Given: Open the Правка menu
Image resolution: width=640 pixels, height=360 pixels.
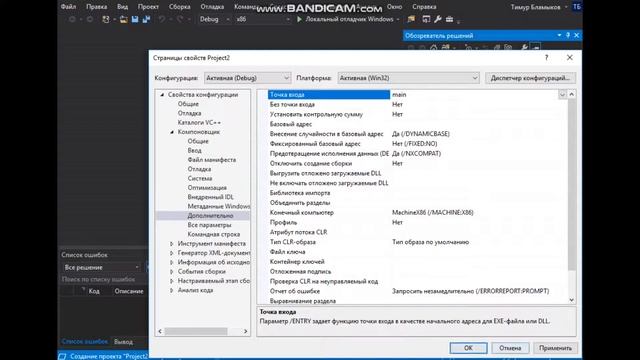Looking at the screenshot, I should click(96, 7).
